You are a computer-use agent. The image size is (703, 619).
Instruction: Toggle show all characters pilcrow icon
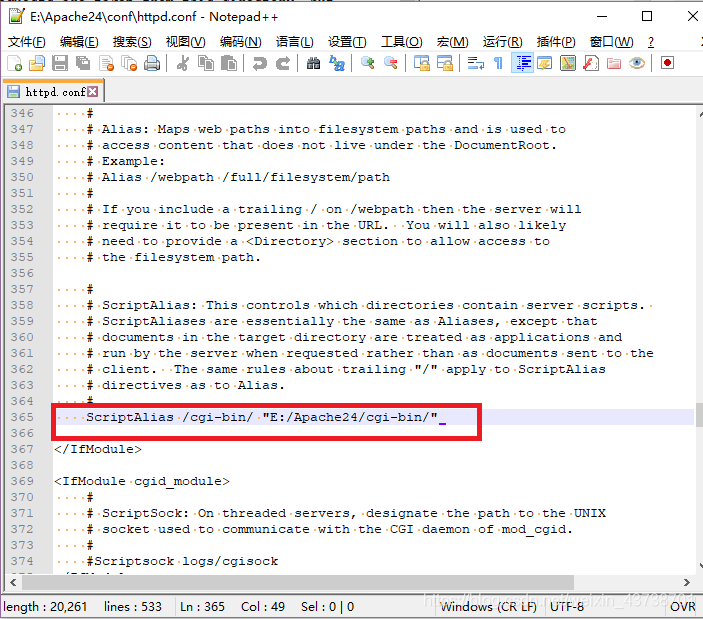click(x=498, y=63)
